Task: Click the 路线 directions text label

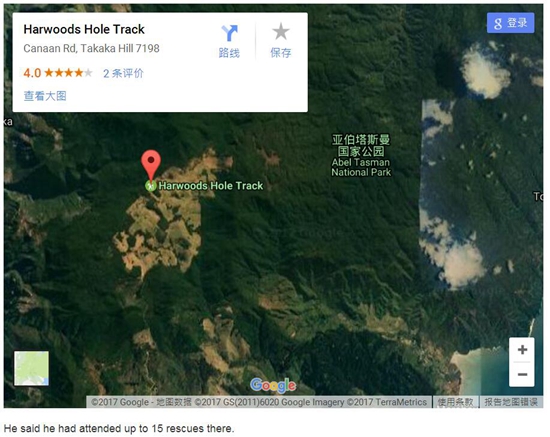Action: click(x=229, y=53)
